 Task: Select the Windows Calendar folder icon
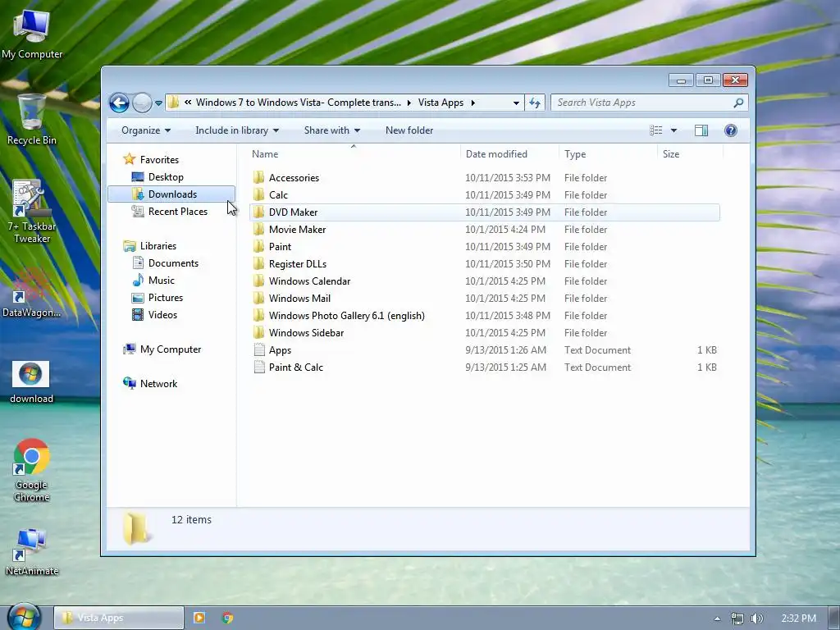[258, 281]
